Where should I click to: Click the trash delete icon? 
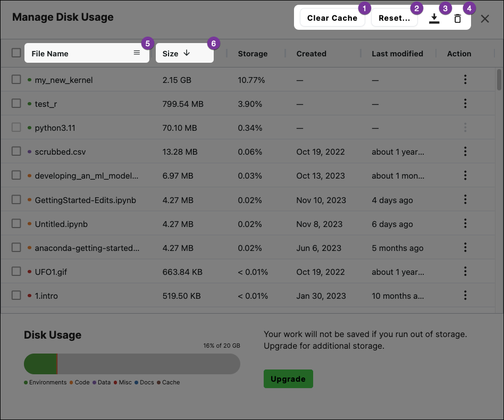tap(457, 19)
